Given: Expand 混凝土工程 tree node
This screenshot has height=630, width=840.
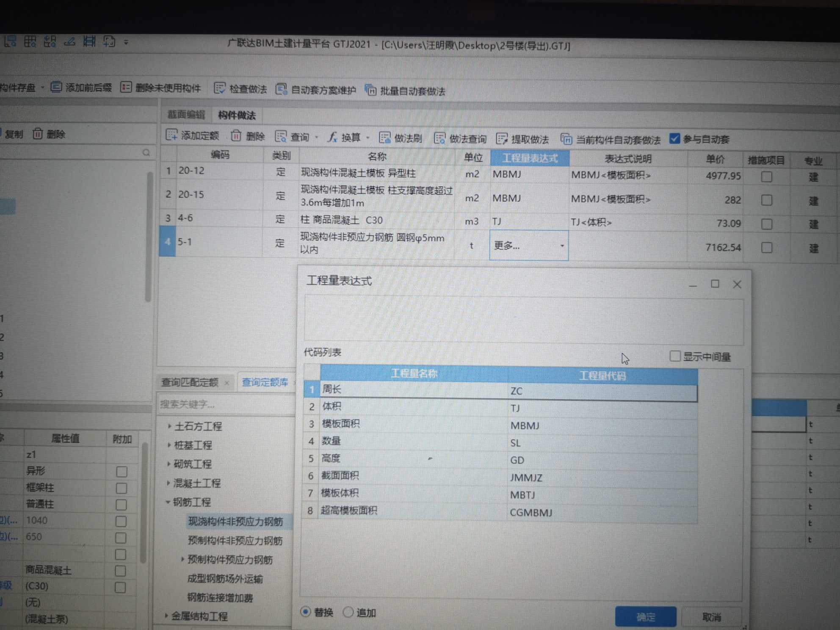Looking at the screenshot, I should click(x=168, y=483).
